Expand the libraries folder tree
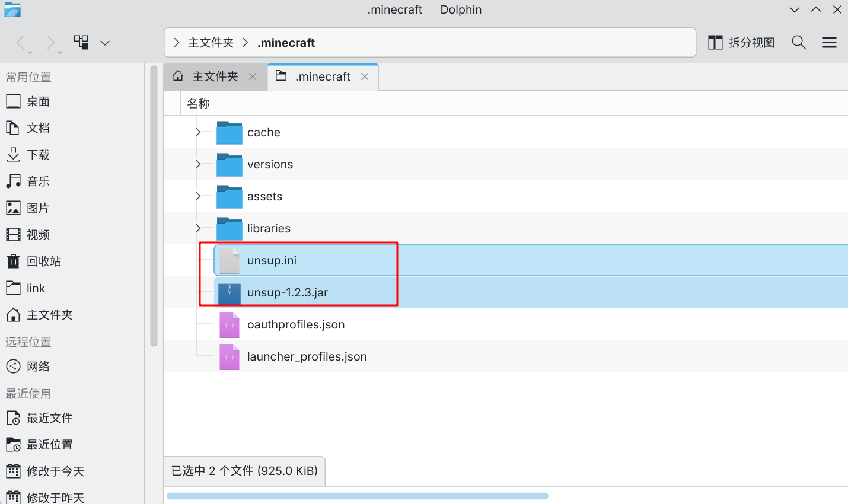848x504 pixels. (x=198, y=228)
